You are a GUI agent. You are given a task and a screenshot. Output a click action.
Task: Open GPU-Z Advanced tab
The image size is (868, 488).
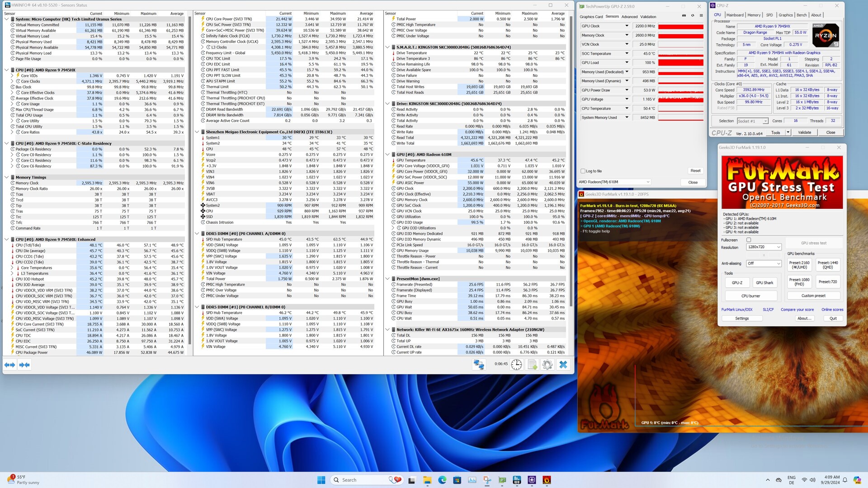tap(629, 17)
